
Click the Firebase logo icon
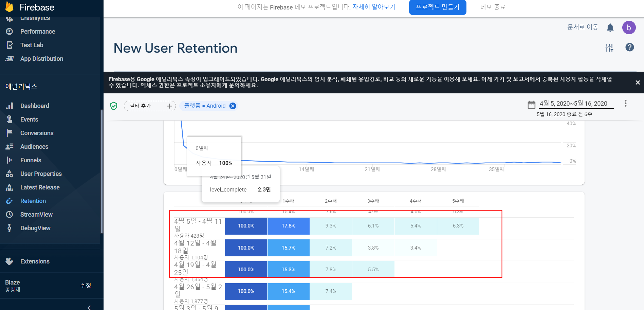click(x=10, y=6)
